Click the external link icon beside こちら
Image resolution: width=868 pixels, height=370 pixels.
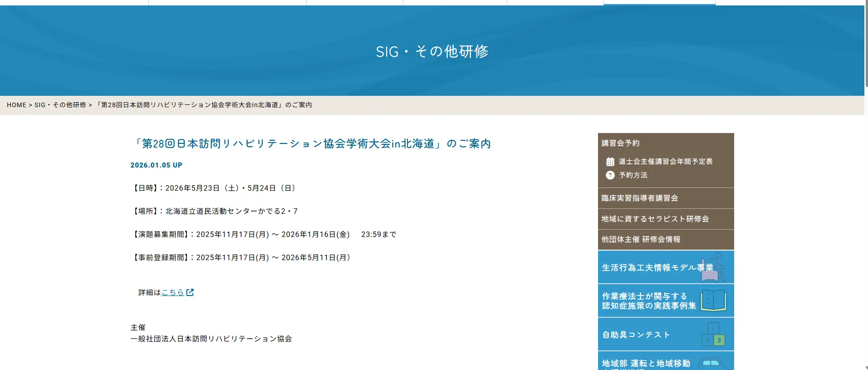click(190, 292)
